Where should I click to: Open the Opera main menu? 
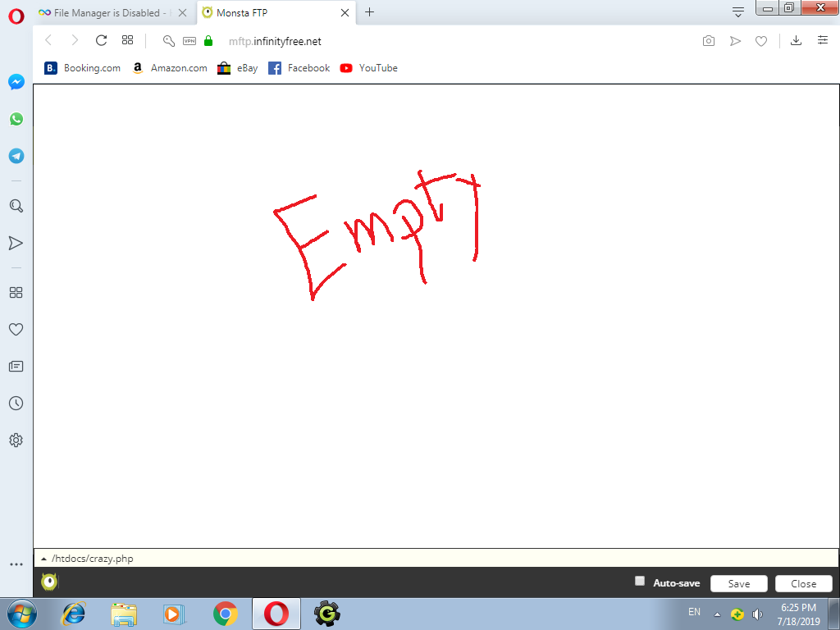[16, 15]
